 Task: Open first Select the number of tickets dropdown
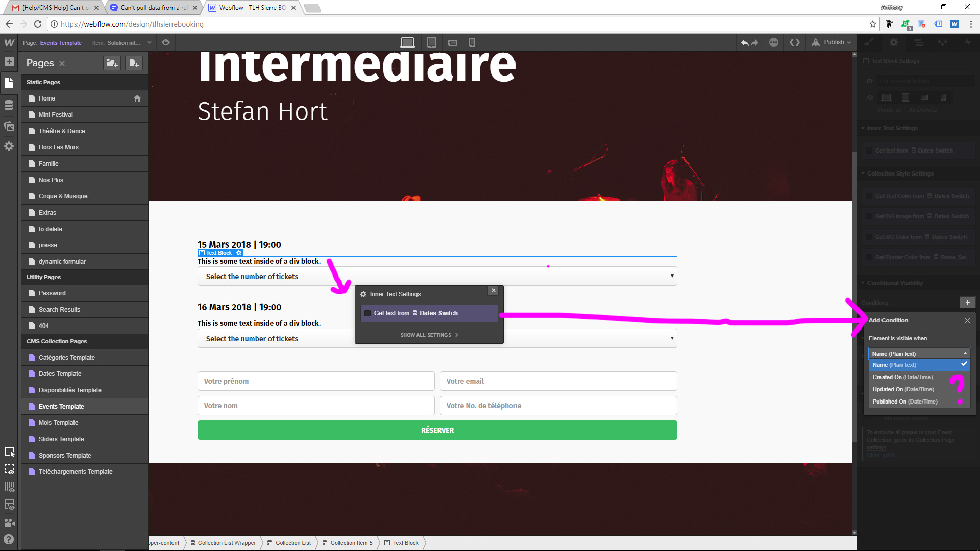(x=437, y=277)
